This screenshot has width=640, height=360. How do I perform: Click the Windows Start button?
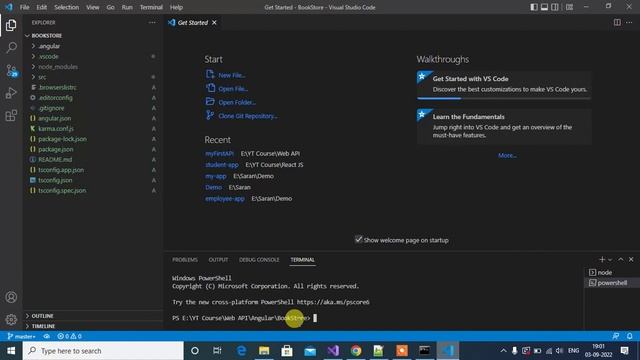[11, 351]
